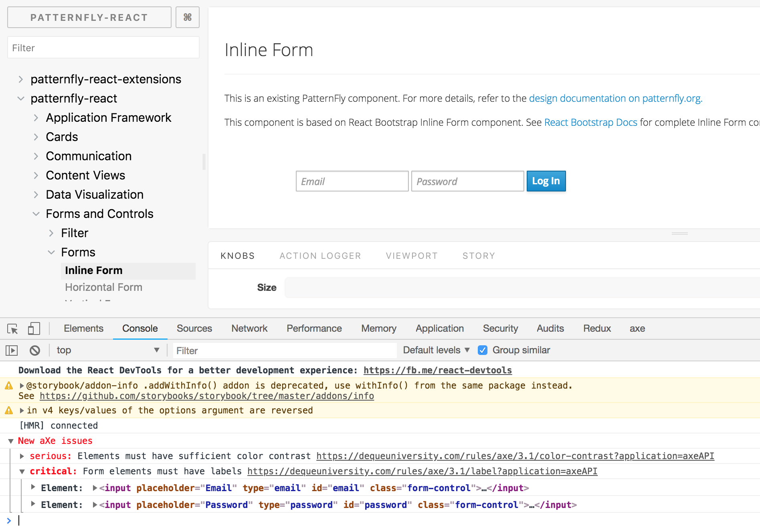The width and height of the screenshot is (760, 532).
Task: Switch to the VIEWPORT panel tab
Action: 412,256
